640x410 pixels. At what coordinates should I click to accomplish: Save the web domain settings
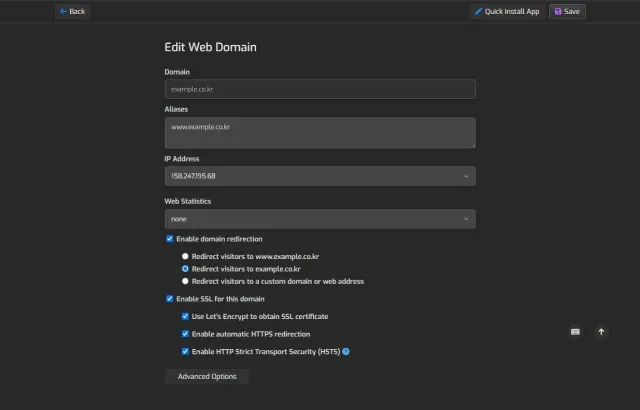click(x=567, y=11)
